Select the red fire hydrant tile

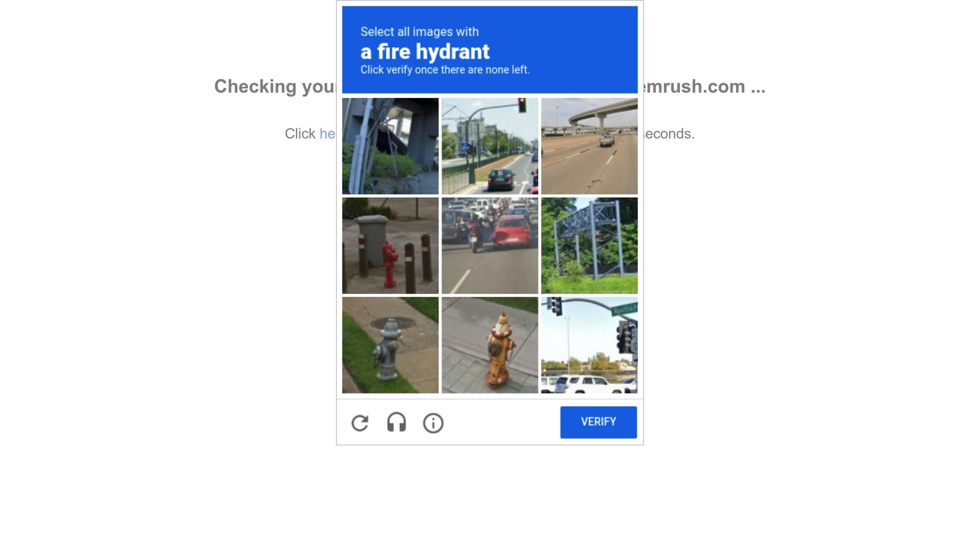pyautogui.click(x=390, y=245)
